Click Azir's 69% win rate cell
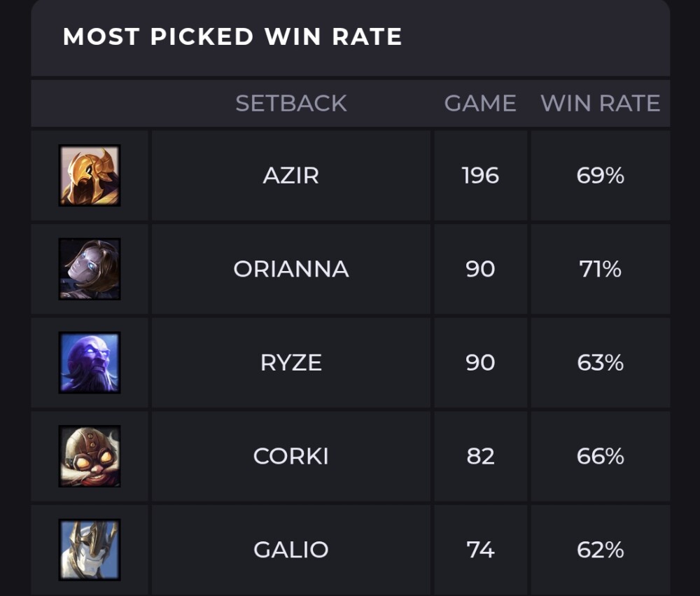This screenshot has width=700, height=596. click(x=600, y=175)
